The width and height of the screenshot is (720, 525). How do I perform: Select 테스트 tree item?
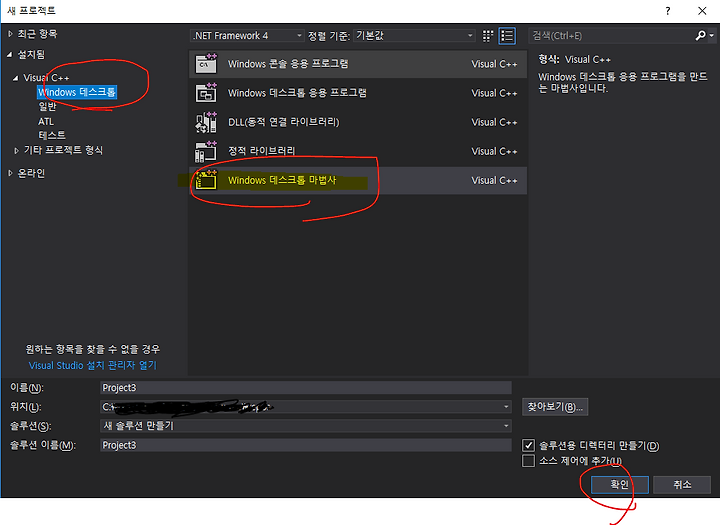click(52, 135)
